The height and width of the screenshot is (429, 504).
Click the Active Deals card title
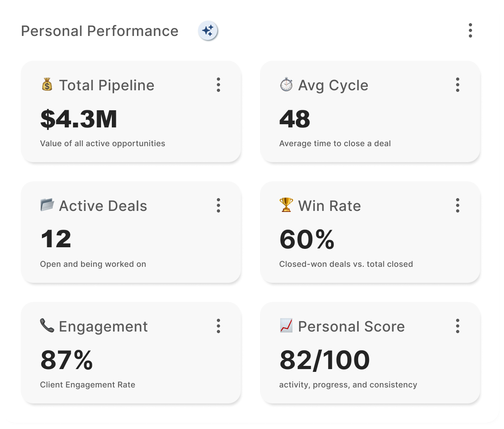pyautogui.click(x=103, y=206)
